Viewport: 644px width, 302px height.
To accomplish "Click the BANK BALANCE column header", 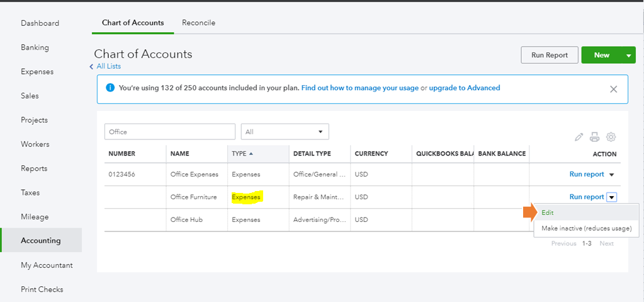I will click(x=502, y=153).
